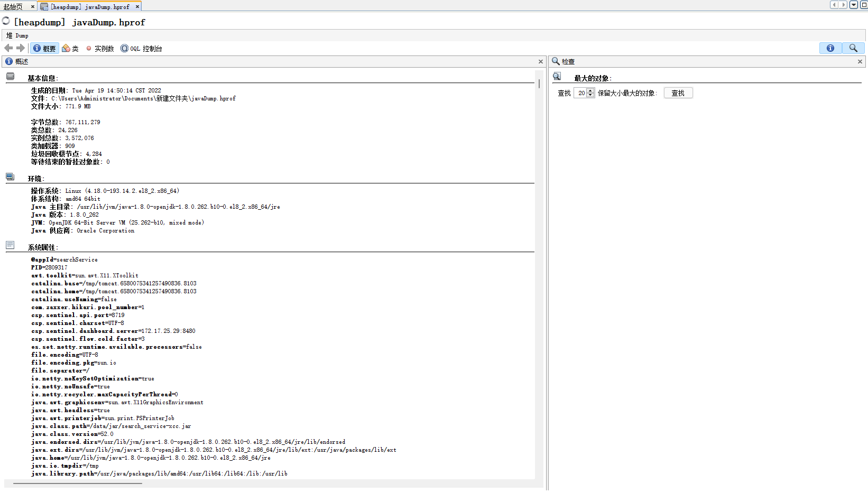Viewport: 868px width, 493px height.
Task: Click the 系统属性 system properties section icon
Action: tap(10, 245)
